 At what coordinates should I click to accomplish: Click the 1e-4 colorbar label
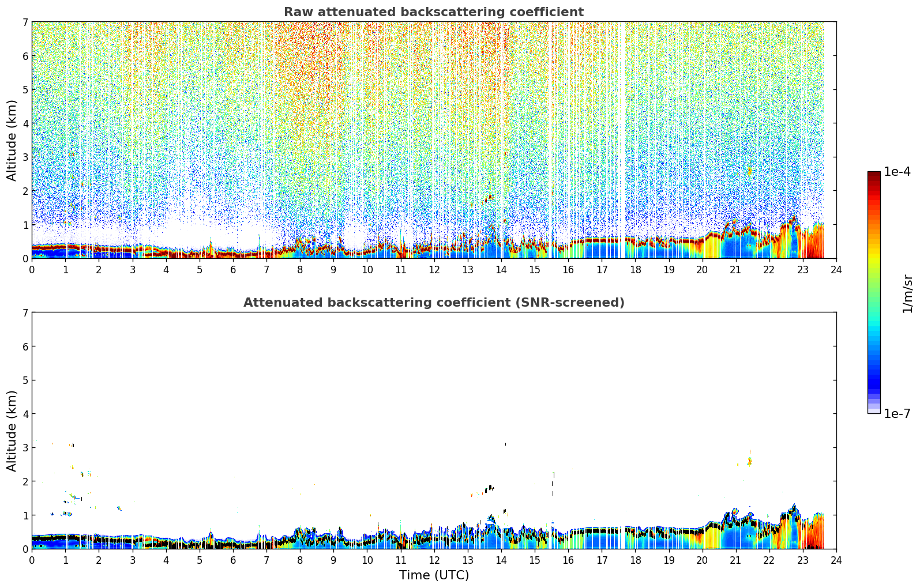(897, 172)
